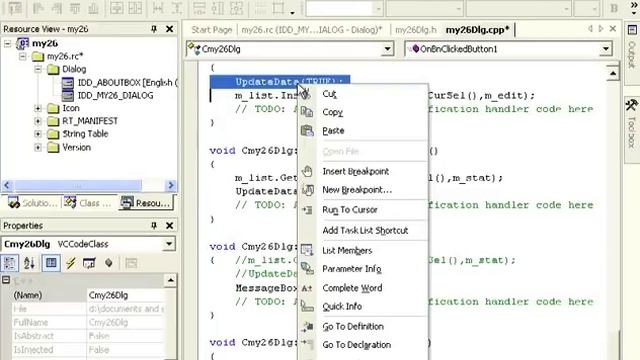Open the Solution Explorer tab
Screen dimensions: 640x360
32,203
